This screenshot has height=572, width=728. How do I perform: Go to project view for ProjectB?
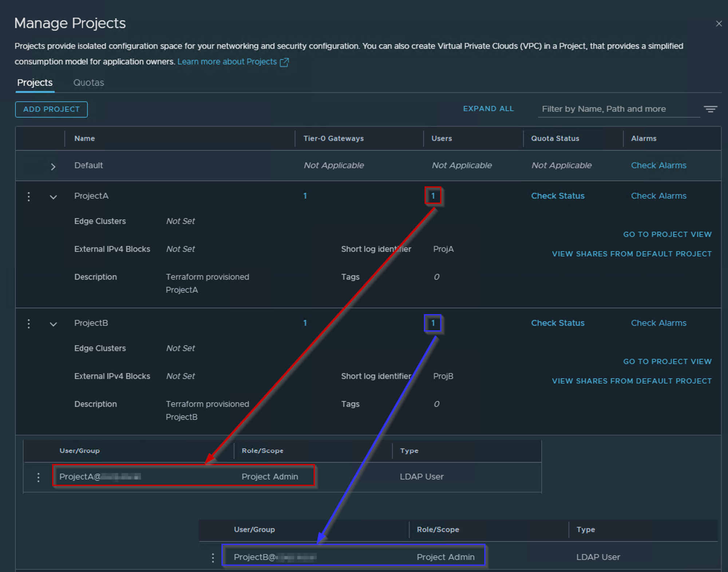[x=667, y=361]
